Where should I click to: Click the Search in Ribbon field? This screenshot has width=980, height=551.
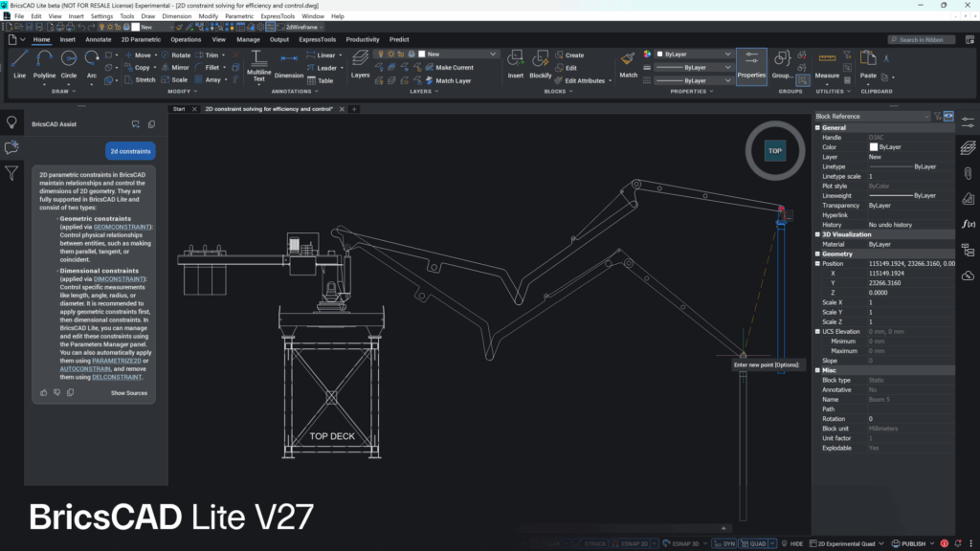point(922,39)
